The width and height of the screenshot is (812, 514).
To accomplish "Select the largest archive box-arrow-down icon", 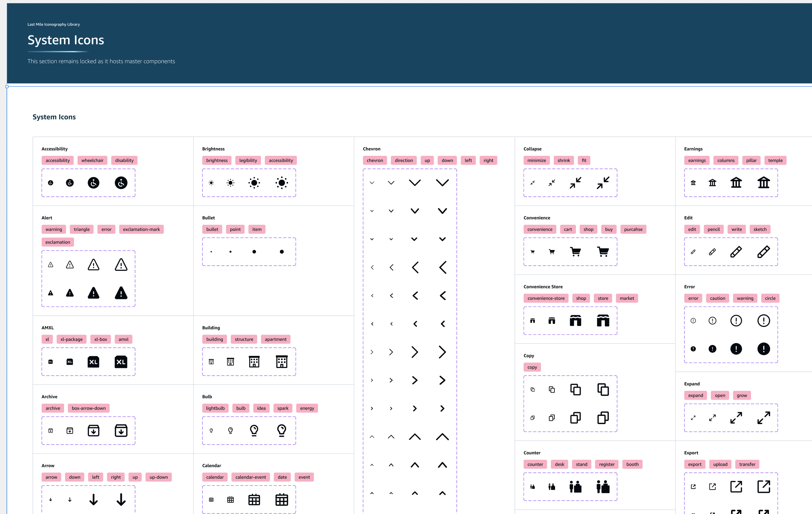I will point(121,431).
